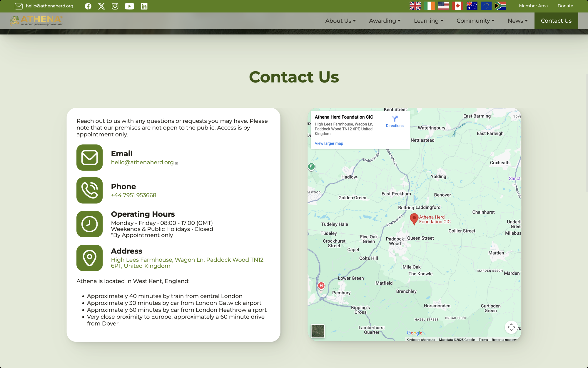
Task: Click the Google logo on the map
Action: point(415,333)
